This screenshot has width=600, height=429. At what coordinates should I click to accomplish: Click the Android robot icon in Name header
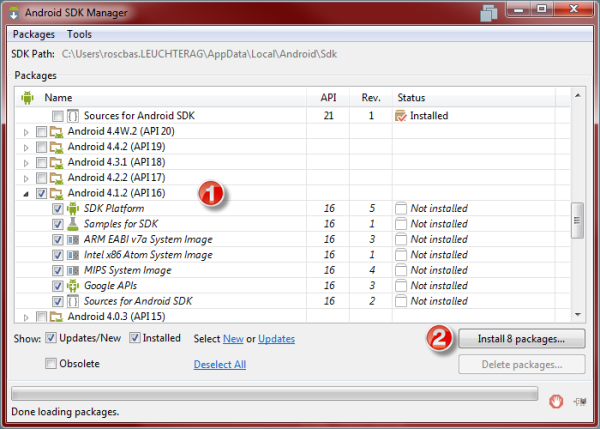click(27, 98)
